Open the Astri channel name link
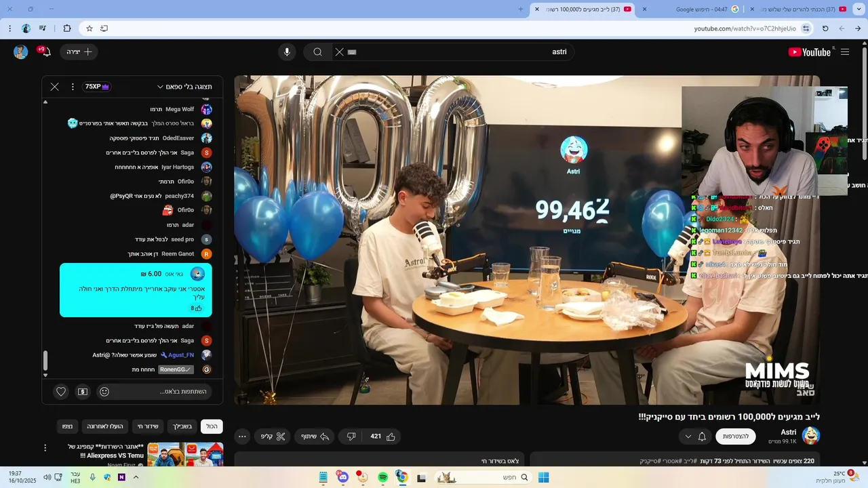868x488 pixels. click(788, 432)
